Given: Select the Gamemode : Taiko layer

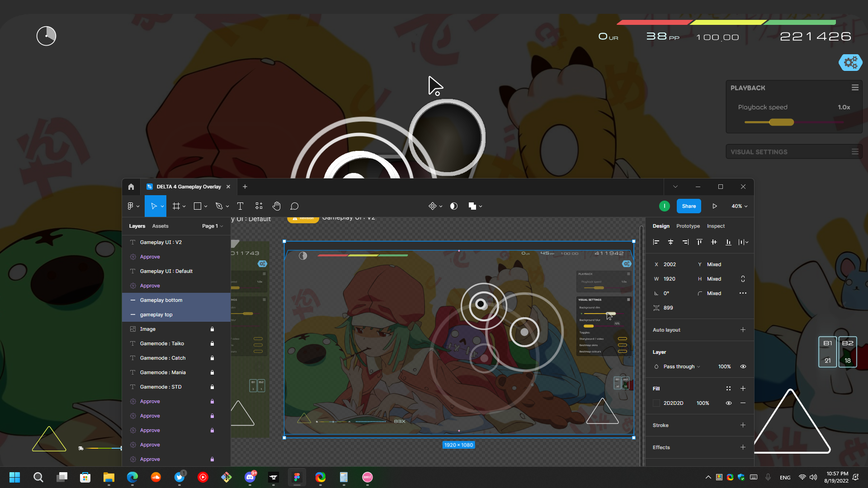Looking at the screenshot, I should (162, 343).
